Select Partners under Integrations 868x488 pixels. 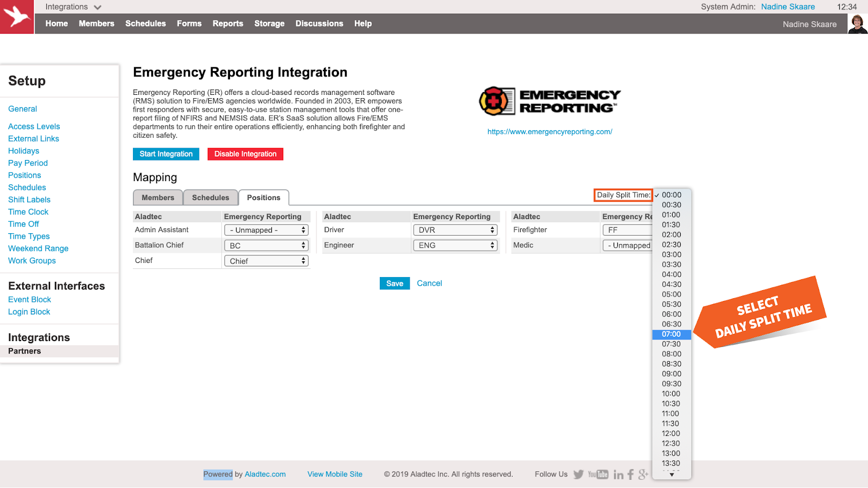pyautogui.click(x=60, y=351)
